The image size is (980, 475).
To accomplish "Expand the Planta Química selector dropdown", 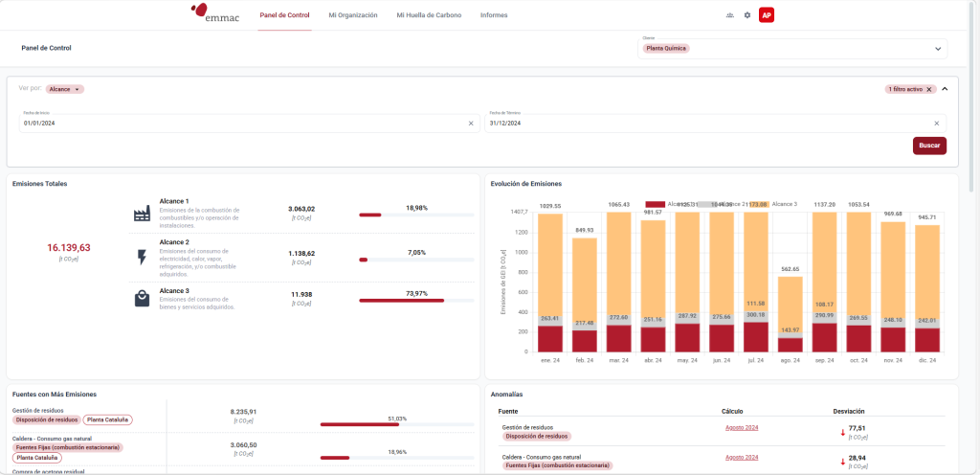I will tap(937, 48).
